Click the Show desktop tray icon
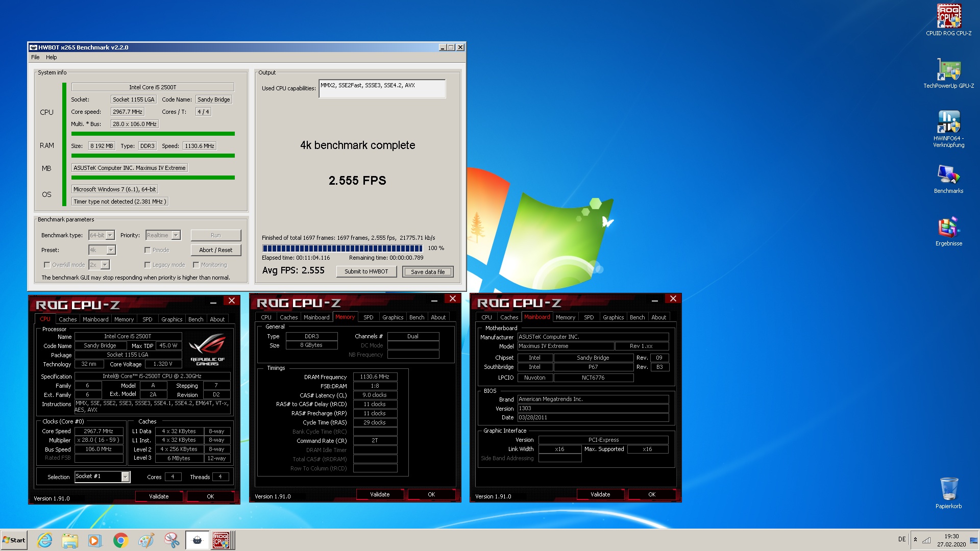 tap(974, 540)
